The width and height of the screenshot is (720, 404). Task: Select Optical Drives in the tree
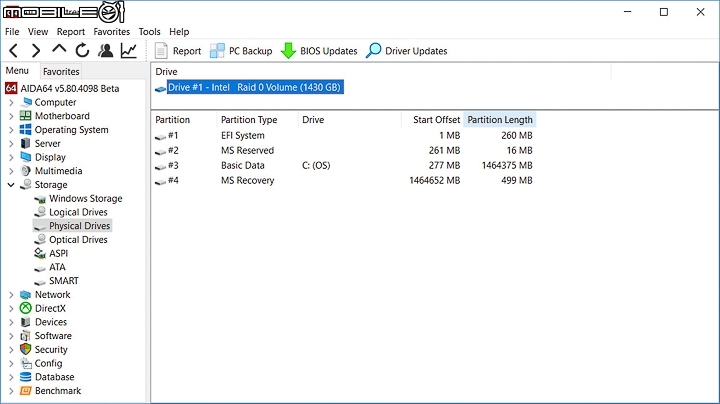pyautogui.click(x=78, y=240)
